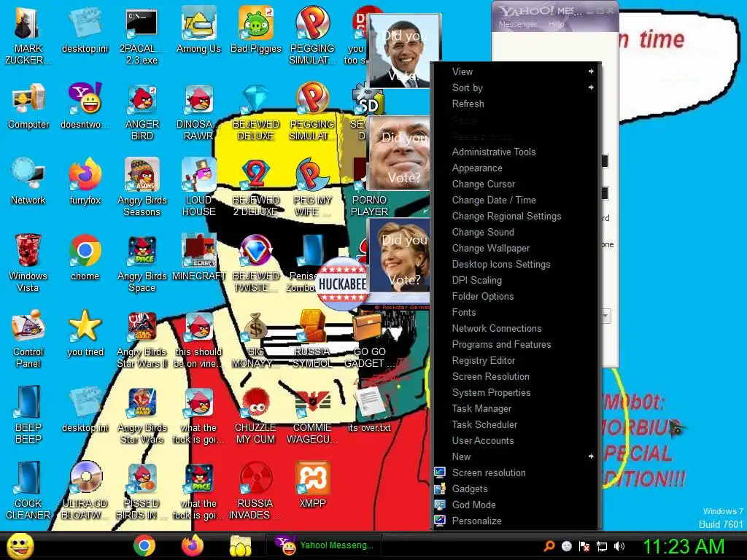Select Gadgets from the context menu
Image resolution: width=747 pixels, height=560 pixels.
[516, 489]
